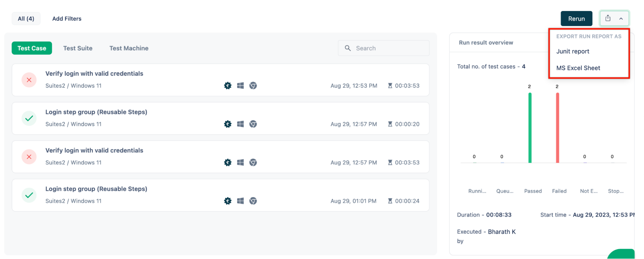Image resolution: width=644 pixels, height=259 pixels.
Task: Open 'Verify login with valid credentials' run at 12:53 PM
Action: pos(94,73)
